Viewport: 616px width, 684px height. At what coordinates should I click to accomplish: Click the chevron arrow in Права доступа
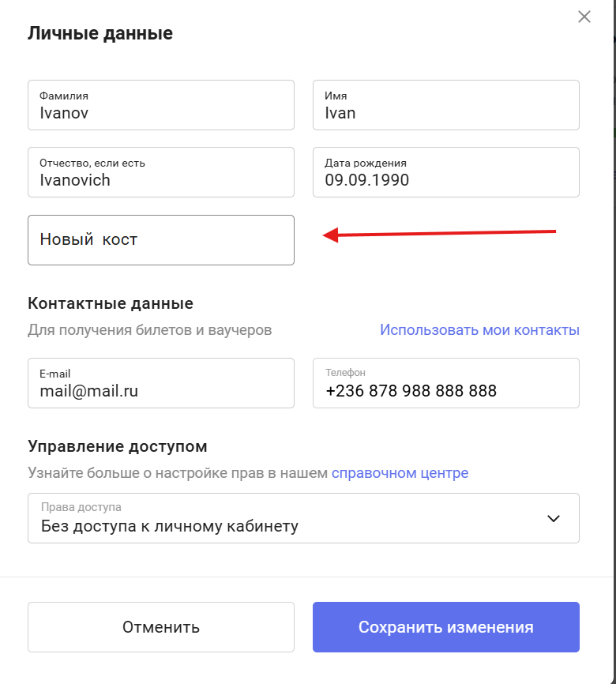pyautogui.click(x=553, y=518)
